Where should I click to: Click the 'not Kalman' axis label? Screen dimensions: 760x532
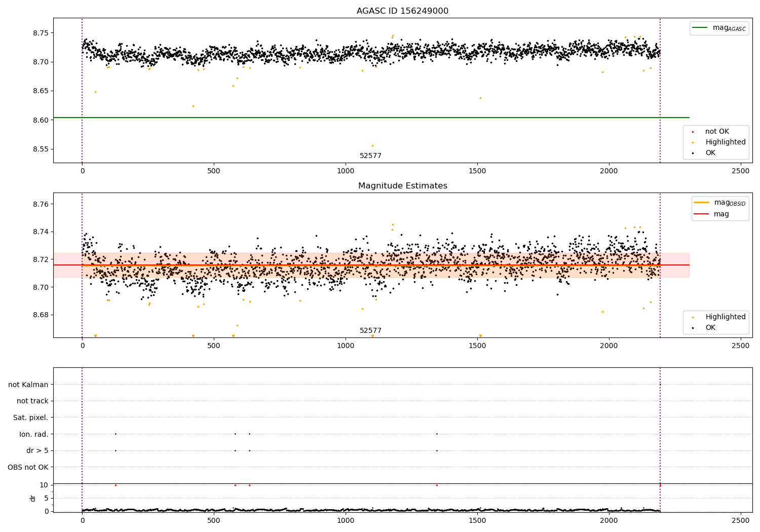click(28, 385)
